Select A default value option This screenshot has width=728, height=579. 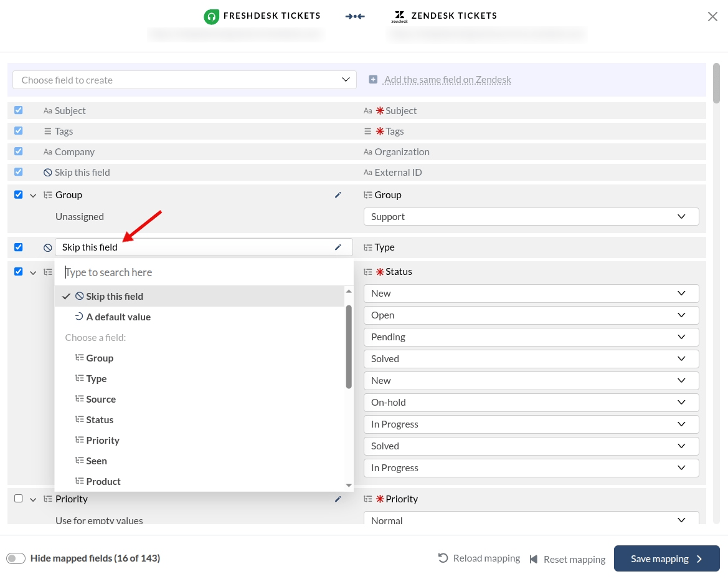199,317
